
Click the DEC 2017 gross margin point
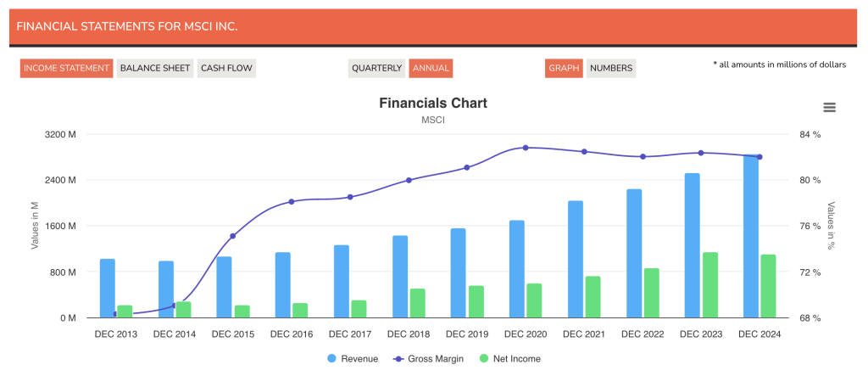coord(350,197)
